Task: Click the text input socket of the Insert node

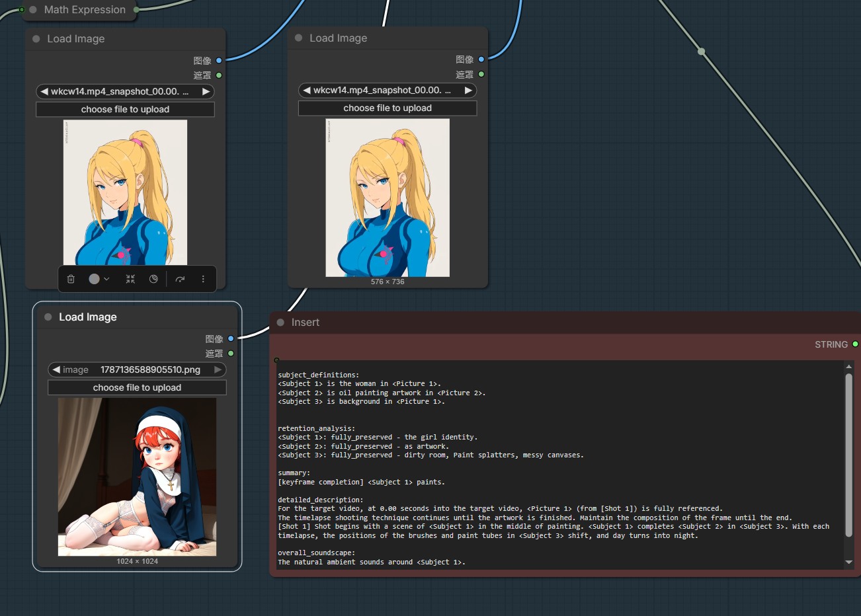Action: pos(276,360)
